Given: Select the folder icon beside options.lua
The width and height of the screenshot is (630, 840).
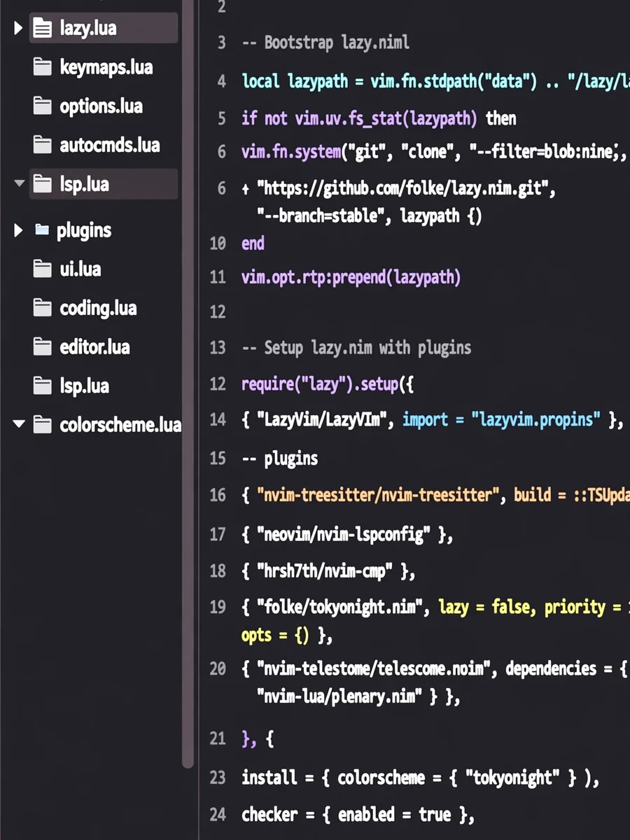Looking at the screenshot, I should tap(43, 106).
